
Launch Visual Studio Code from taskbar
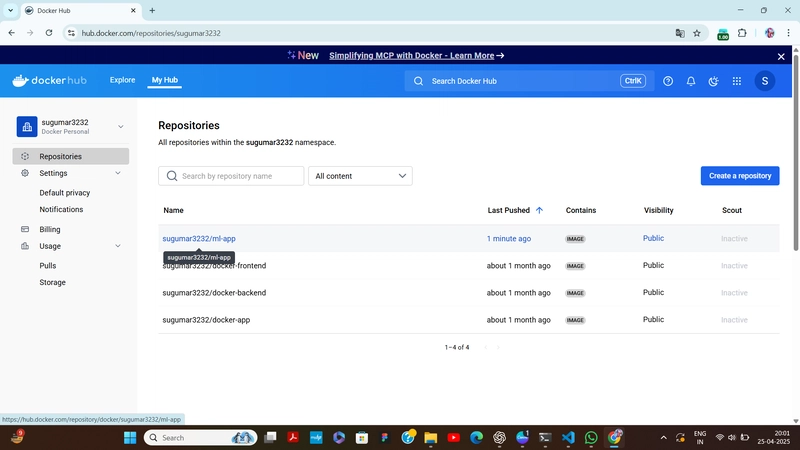click(x=568, y=438)
